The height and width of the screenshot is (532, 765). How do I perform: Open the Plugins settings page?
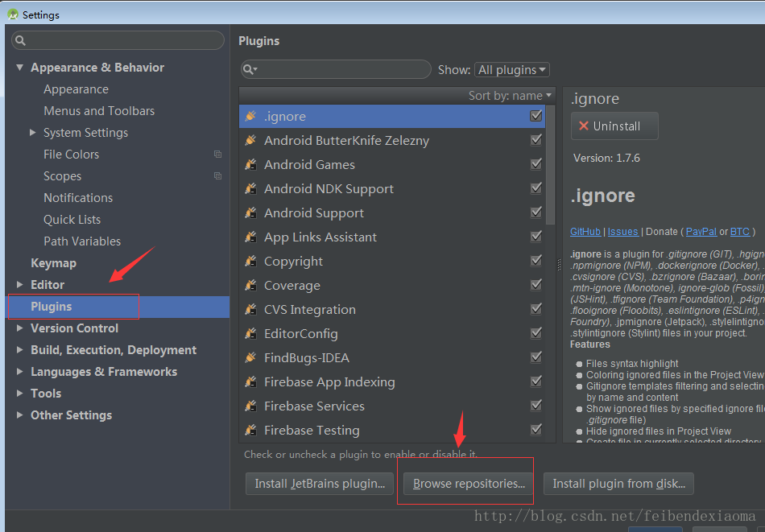(x=52, y=307)
